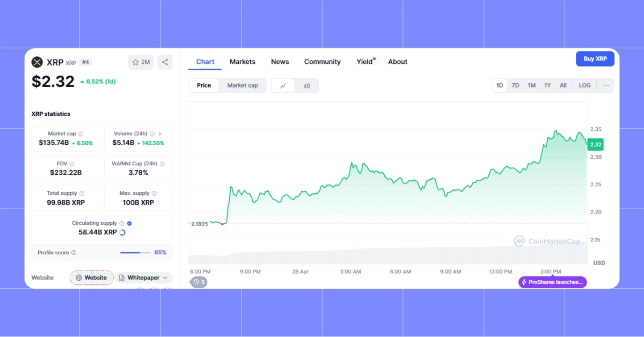The image size is (644, 337).
Task: Click the FDV info icon
Action: point(72,164)
